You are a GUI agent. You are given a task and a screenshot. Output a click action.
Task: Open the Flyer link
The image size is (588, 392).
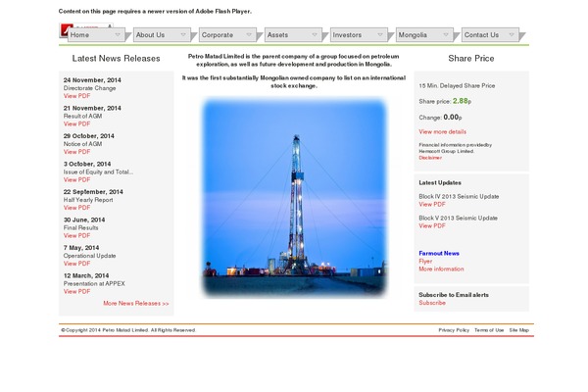click(425, 261)
